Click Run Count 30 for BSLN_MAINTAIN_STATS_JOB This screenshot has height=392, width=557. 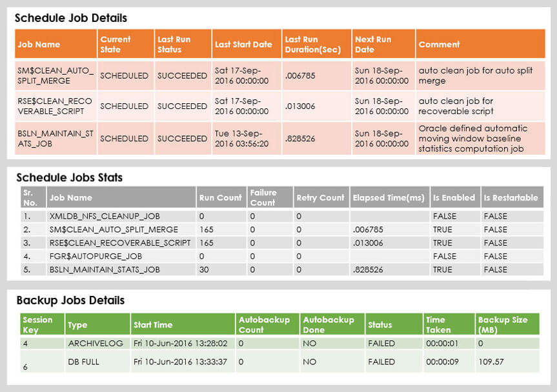coord(204,269)
